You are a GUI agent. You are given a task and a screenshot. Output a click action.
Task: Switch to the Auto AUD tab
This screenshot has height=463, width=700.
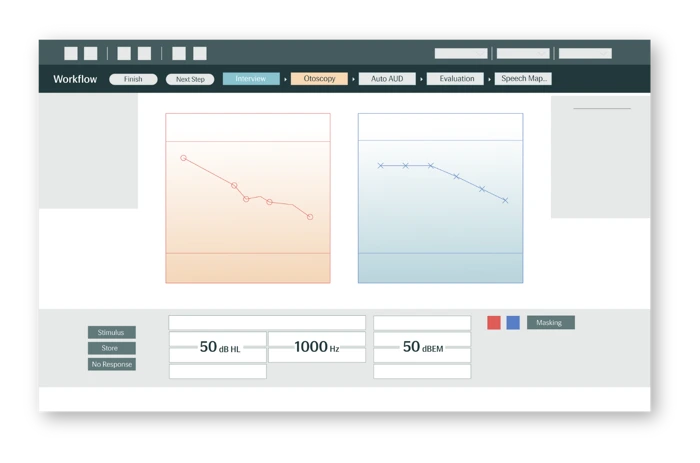click(x=387, y=79)
